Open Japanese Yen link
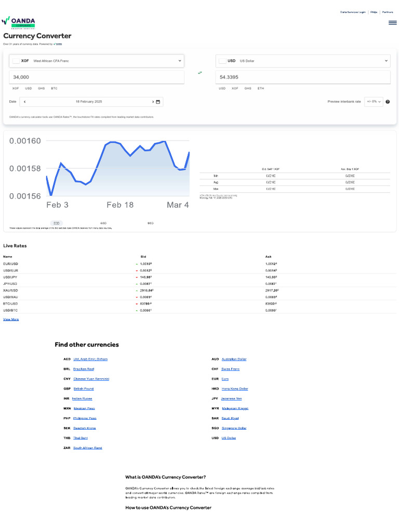 [231, 398]
